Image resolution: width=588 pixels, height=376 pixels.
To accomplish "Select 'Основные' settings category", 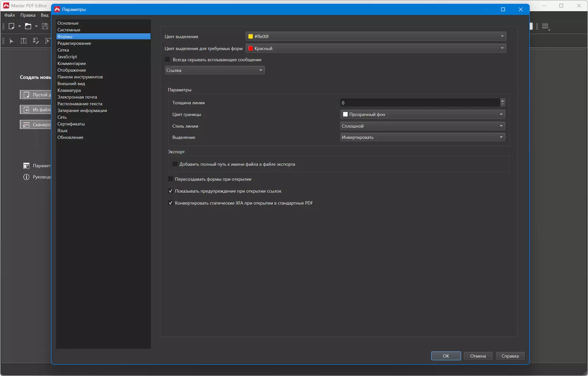I will [x=103, y=23].
